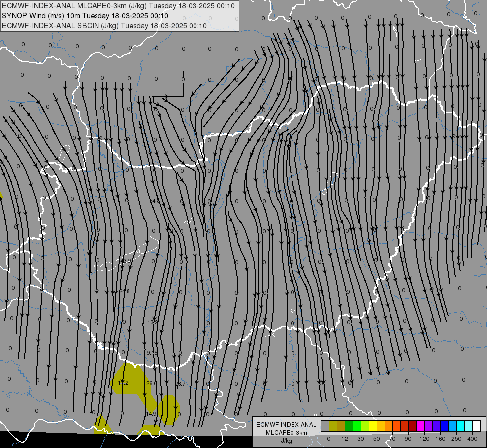Click legend title ECMWF-INDEX-ANAL
Viewport: 487px width, 448px height.
tap(287, 425)
